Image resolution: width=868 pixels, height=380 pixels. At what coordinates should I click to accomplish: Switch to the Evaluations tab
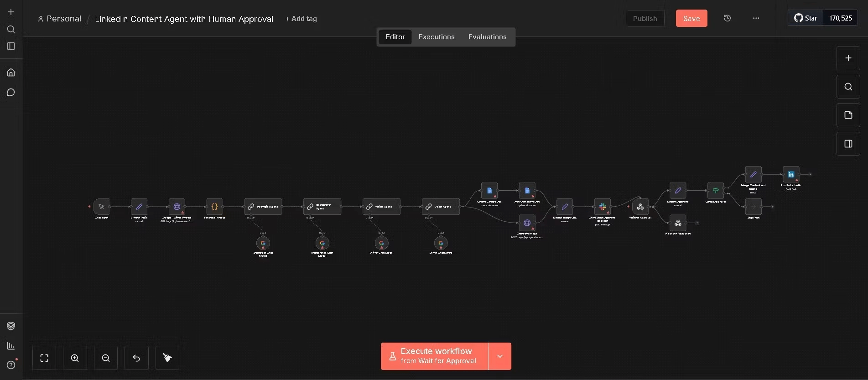tap(487, 37)
